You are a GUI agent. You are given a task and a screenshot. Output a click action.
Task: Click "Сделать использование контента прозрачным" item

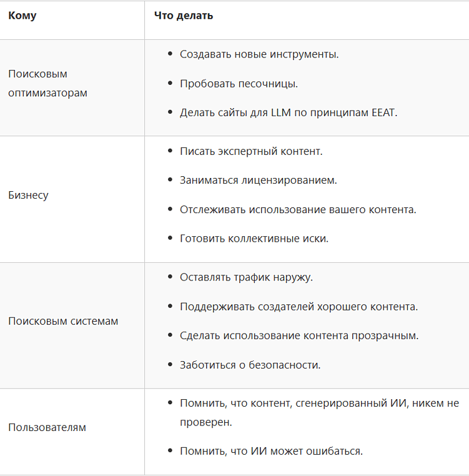pyautogui.click(x=299, y=335)
